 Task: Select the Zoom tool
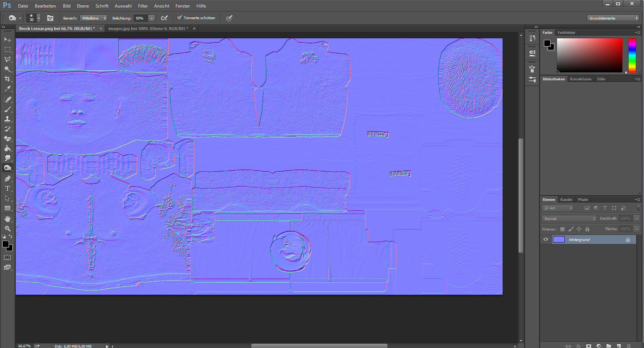click(8, 228)
